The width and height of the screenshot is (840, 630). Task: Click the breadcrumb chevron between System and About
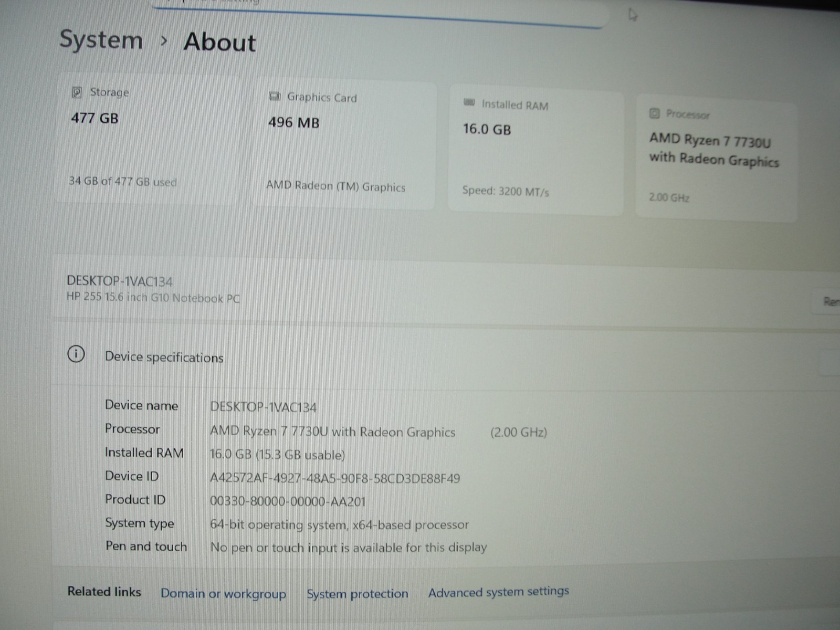[x=164, y=40]
